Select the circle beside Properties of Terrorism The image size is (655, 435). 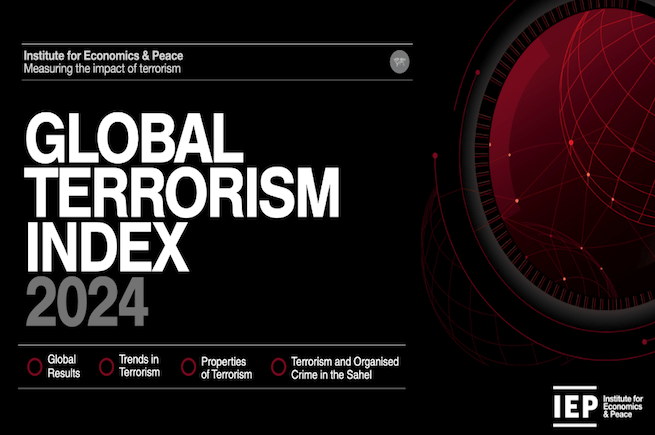pyautogui.click(x=188, y=366)
